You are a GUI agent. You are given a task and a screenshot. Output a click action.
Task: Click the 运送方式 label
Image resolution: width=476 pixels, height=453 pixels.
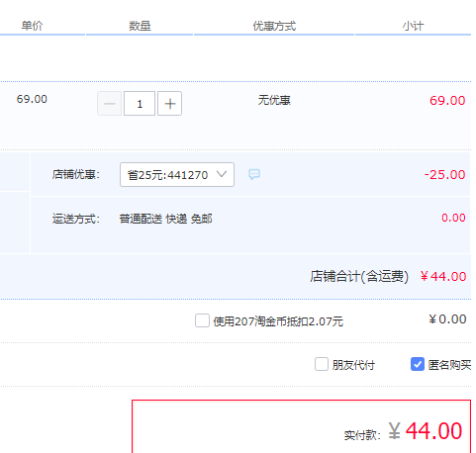tap(76, 219)
